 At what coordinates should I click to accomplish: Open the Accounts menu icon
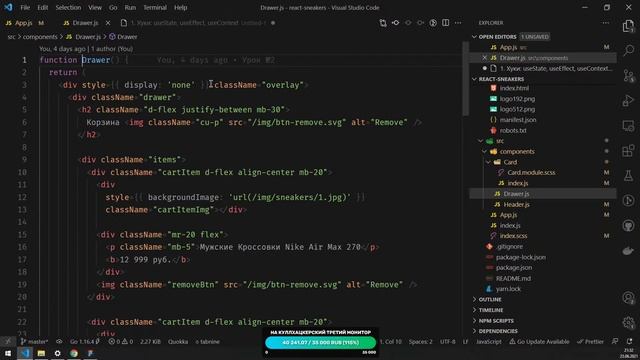point(629,298)
